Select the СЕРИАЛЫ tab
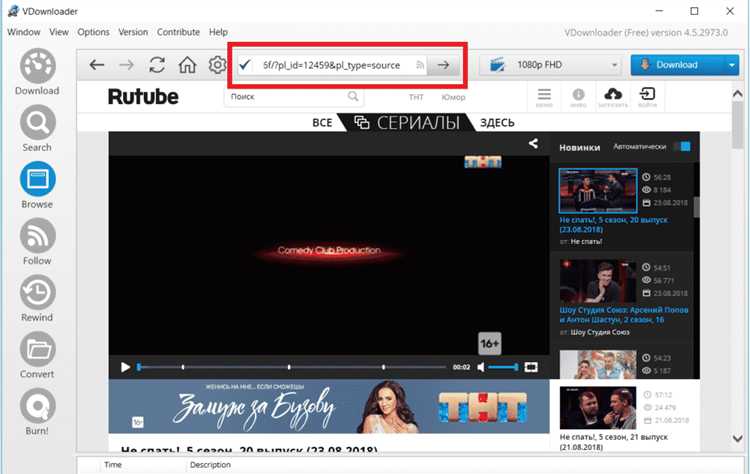The width and height of the screenshot is (750, 474). [407, 123]
